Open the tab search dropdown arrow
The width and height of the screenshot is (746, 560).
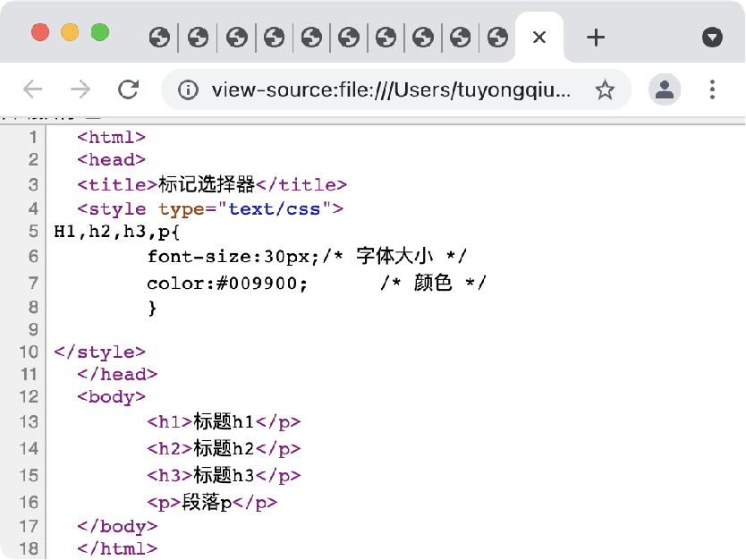[712, 37]
